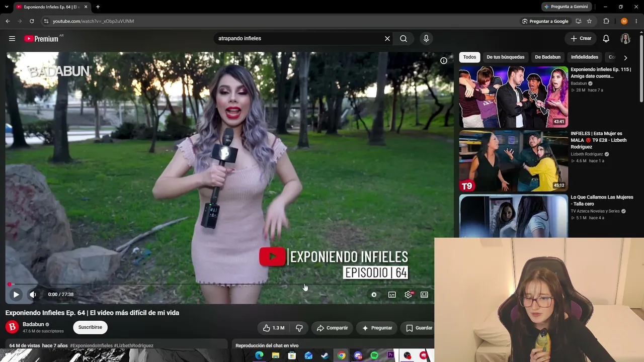Search tabs with the tab list arrow

click(8, 7)
